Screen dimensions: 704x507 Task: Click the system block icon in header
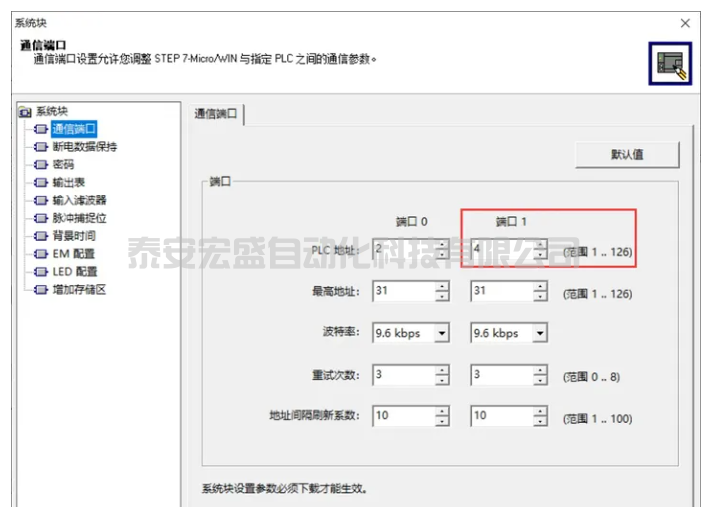pyautogui.click(x=668, y=64)
